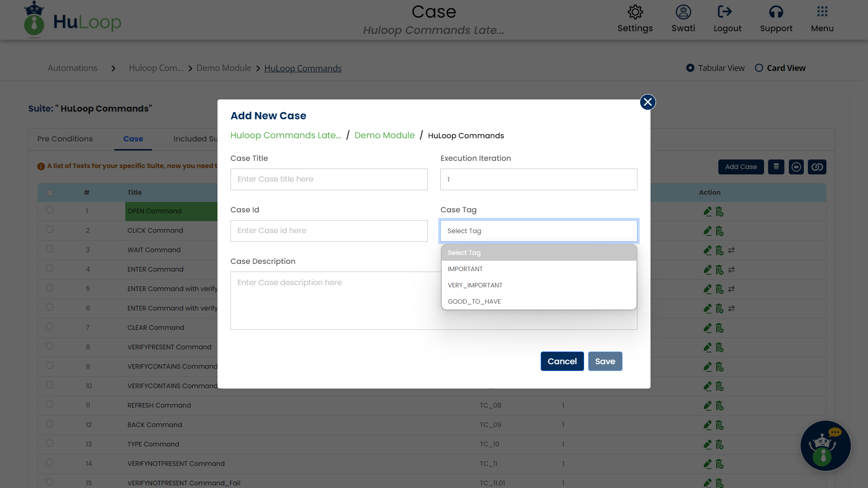Choose IMPORTANT from the tag list
The image size is (868, 488).
point(538,269)
